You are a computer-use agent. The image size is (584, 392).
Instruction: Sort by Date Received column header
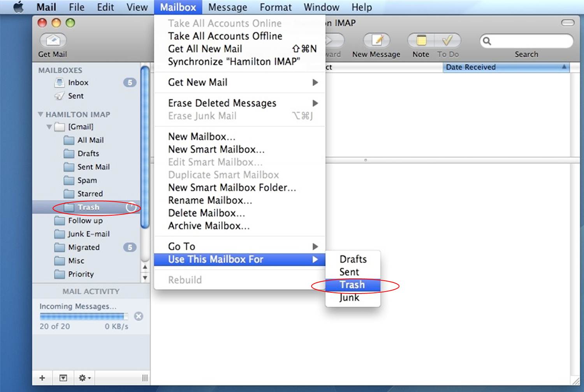click(506, 67)
